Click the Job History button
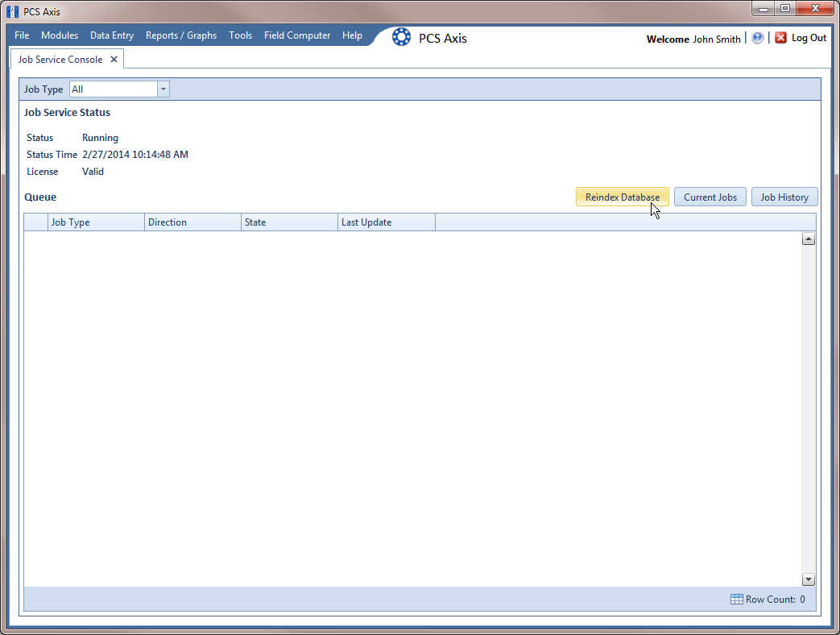Screen dimensions: 840x635 click(784, 197)
